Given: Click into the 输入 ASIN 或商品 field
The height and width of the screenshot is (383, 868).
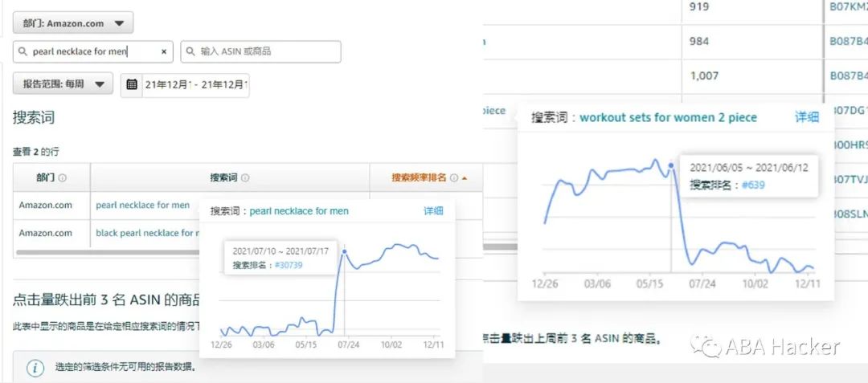Looking at the screenshot, I should 260,51.
